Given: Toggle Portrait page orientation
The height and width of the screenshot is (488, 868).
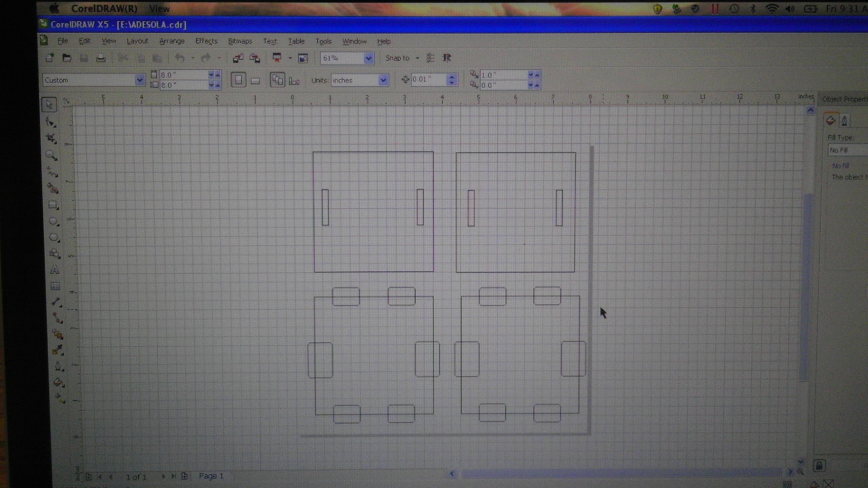Looking at the screenshot, I should tap(238, 80).
